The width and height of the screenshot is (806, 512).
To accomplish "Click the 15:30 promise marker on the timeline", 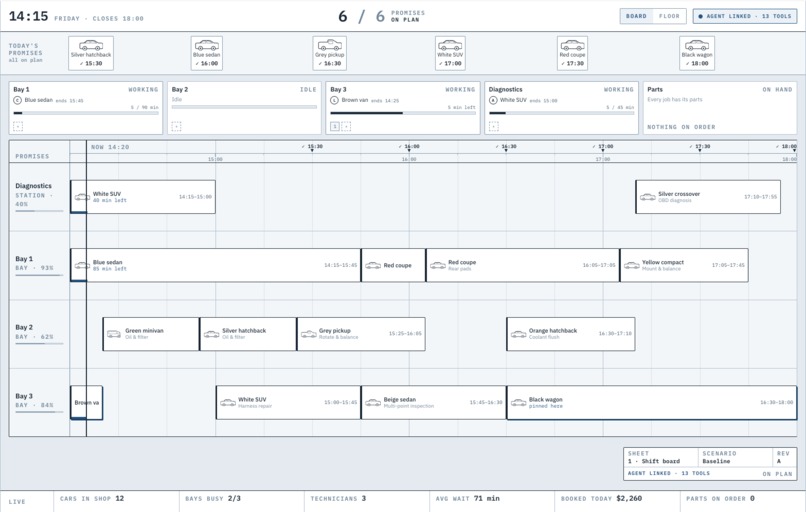I will pos(312,147).
